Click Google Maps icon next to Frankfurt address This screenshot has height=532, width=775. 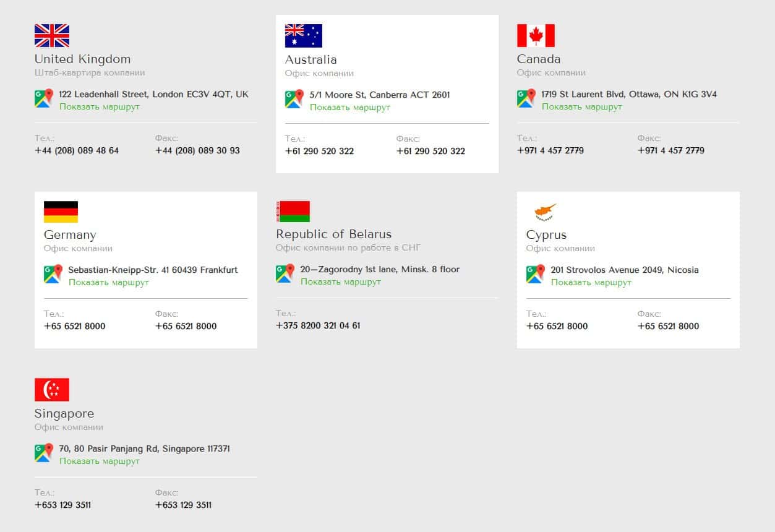(x=53, y=274)
